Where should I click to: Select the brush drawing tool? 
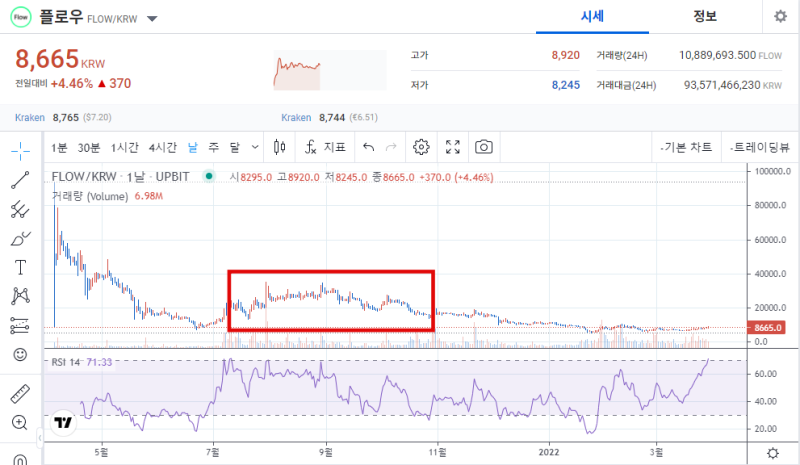pos(20,238)
